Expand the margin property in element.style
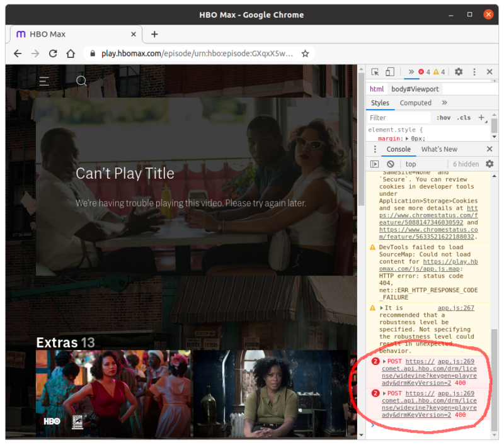Screen dimensions: 504x445 click(407, 138)
